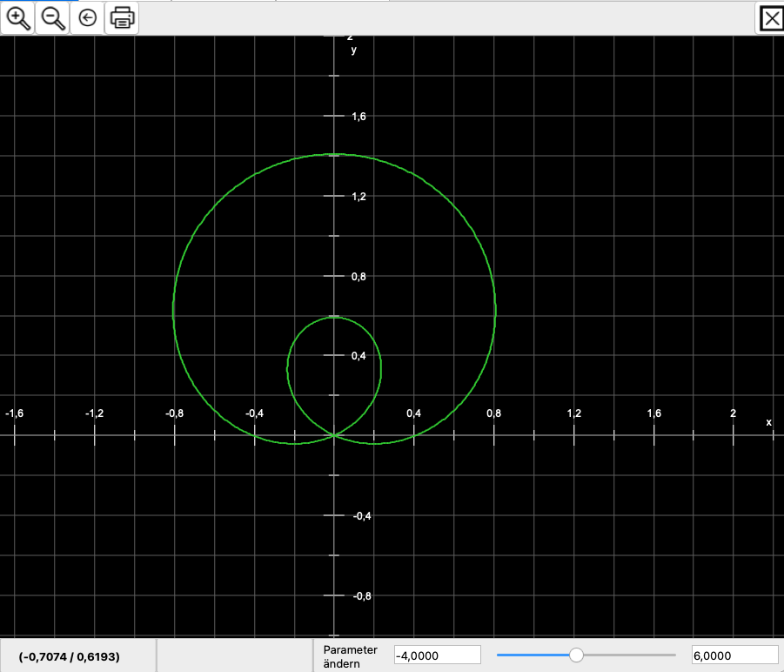Reset view with the circled back arrow
Screen dimensions: 784x672
[x=87, y=17]
